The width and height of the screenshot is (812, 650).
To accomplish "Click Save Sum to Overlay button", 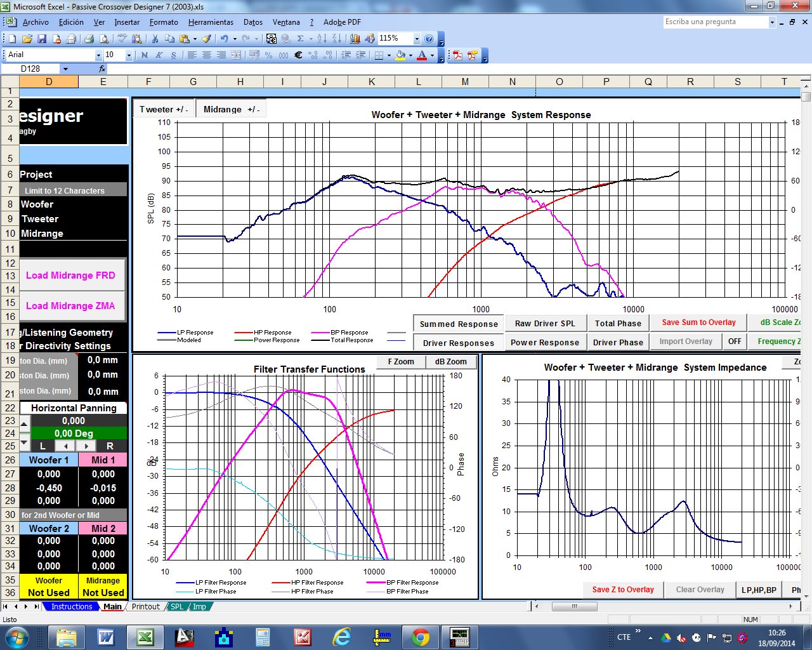I will point(698,322).
